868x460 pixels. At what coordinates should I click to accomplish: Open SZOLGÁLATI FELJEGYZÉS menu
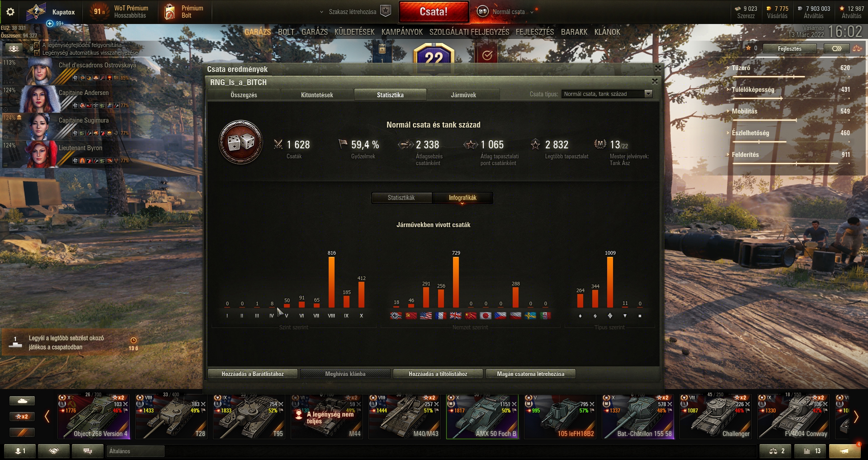469,32
